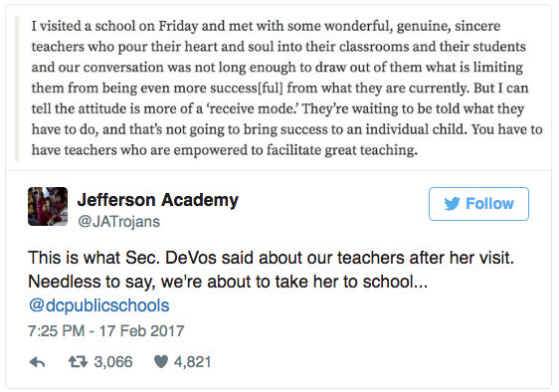The height and width of the screenshot is (392, 559).
Task: Open the Jefferson Academy display name link
Action: pos(158,200)
